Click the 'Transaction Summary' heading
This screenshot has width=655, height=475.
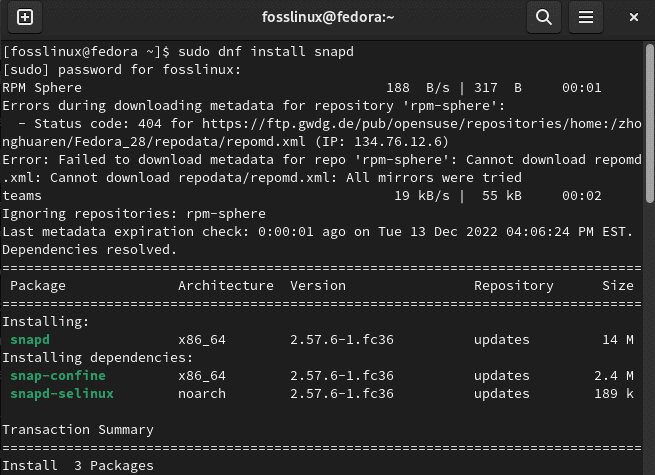78,430
